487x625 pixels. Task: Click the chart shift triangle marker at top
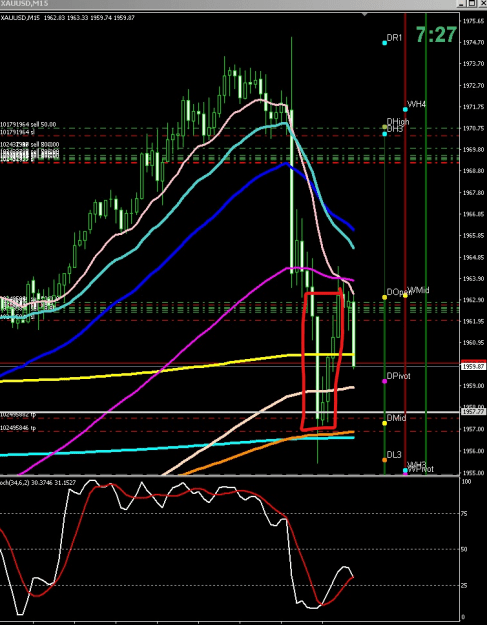365,15
